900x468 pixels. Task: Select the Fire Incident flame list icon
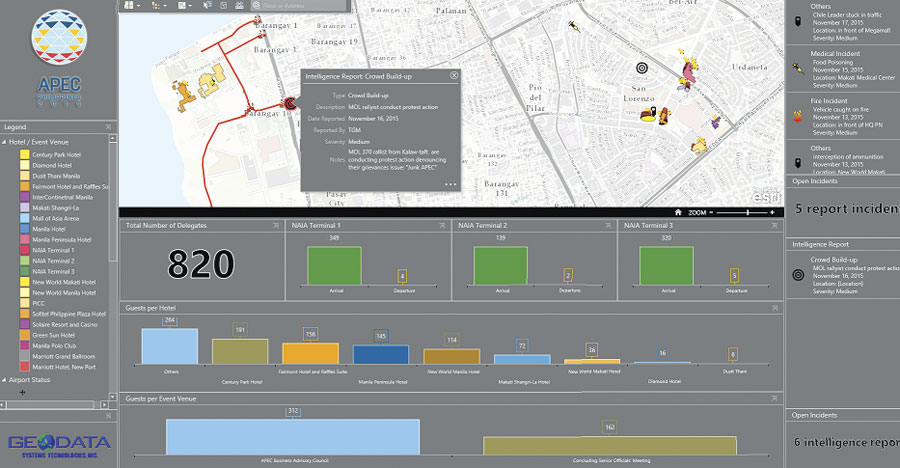(798, 116)
